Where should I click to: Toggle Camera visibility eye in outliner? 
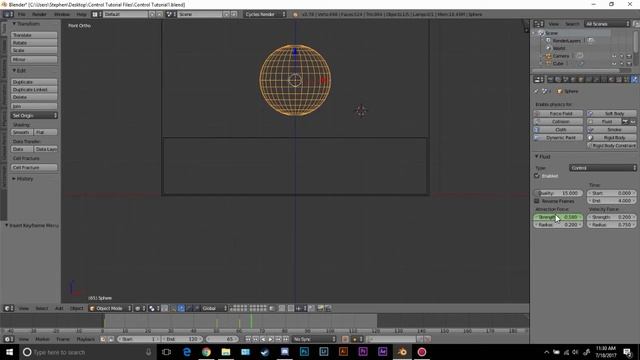coord(614,56)
